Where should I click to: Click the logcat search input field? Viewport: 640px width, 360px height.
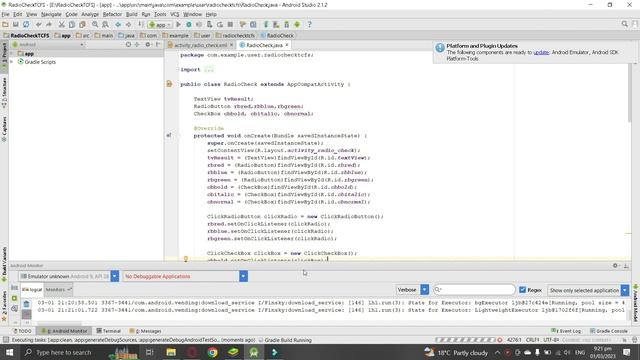click(x=474, y=289)
